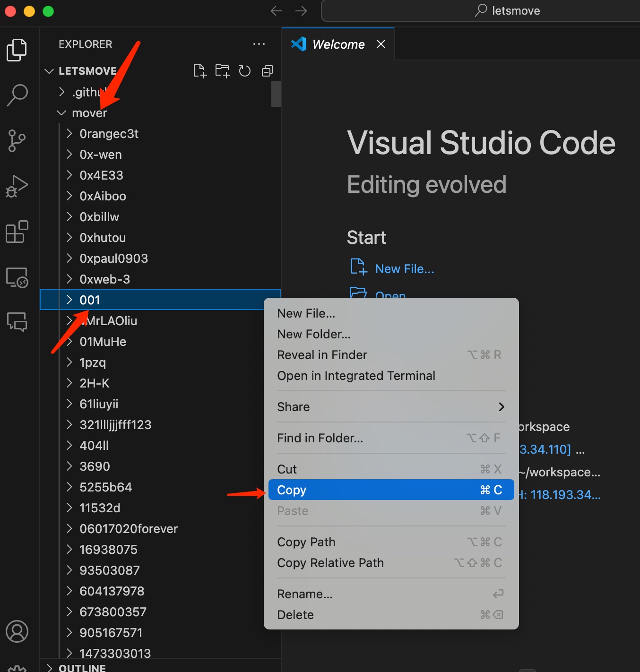Screen dimensions: 640x672
Task: Click the New Folder icon in explorer header
Action: (222, 71)
